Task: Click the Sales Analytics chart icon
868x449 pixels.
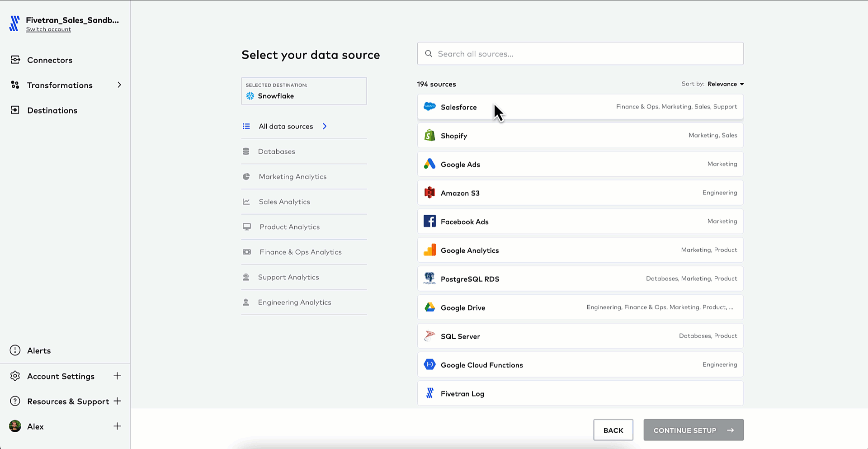Action: [x=246, y=202]
